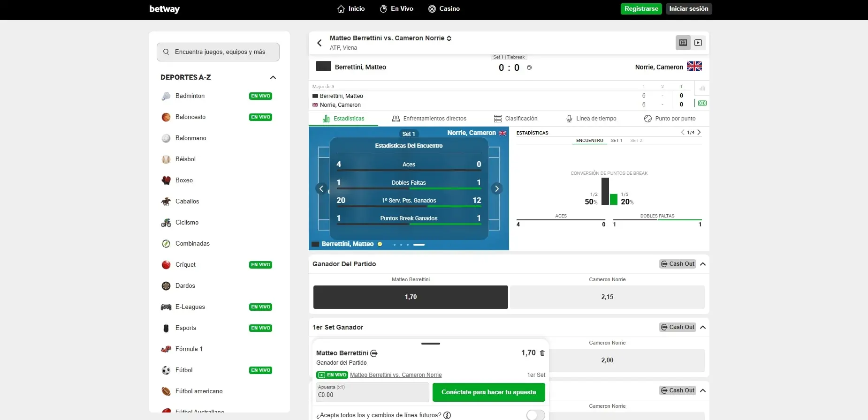Select the E-Leagues controller icon
The height and width of the screenshot is (420, 868).
tap(166, 307)
